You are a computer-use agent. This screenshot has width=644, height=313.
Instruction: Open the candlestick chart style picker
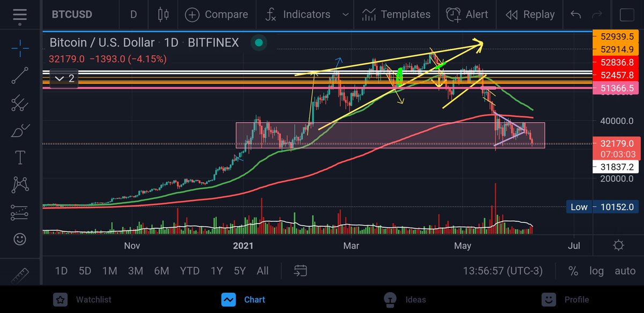pyautogui.click(x=164, y=14)
